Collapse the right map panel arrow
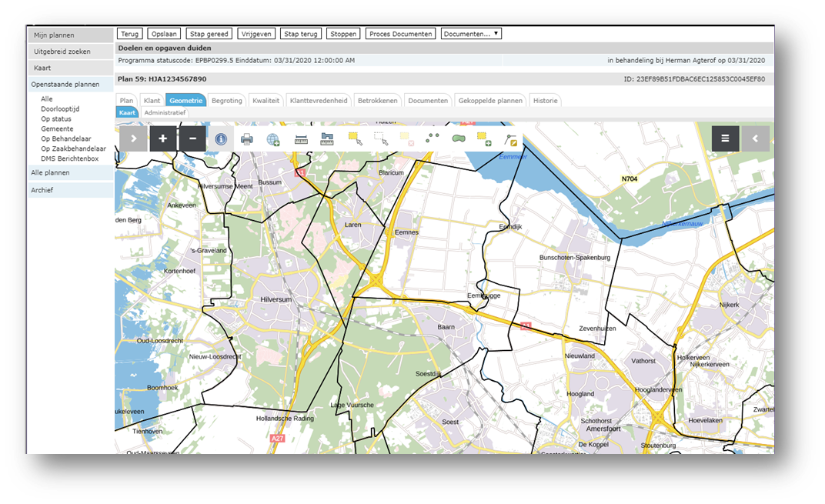This screenshot has width=825, height=504. tap(755, 139)
